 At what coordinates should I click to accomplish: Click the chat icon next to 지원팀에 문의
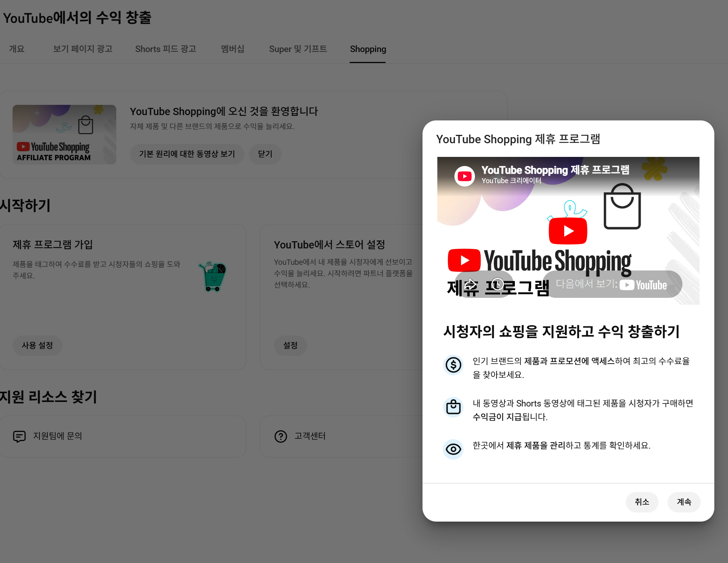pos(19,436)
